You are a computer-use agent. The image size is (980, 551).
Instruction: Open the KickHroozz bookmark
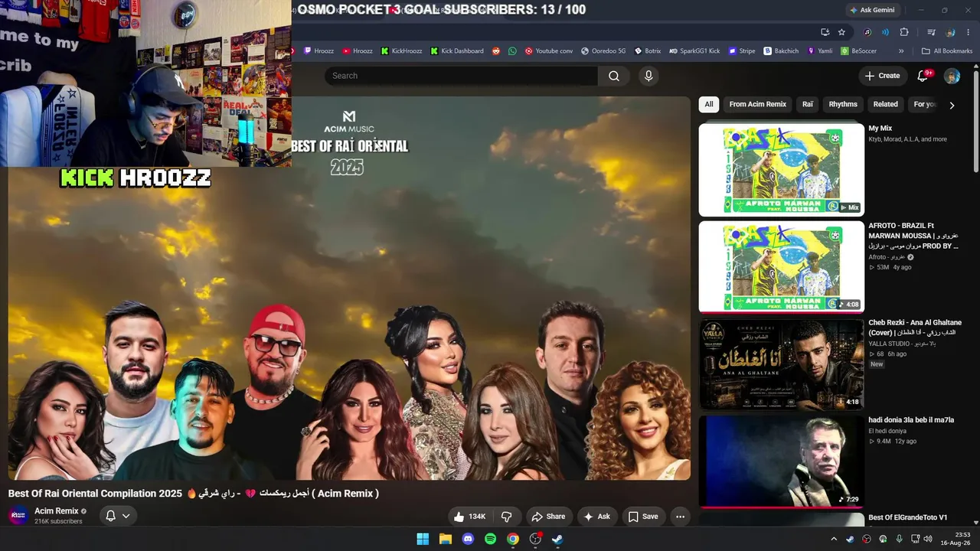pyautogui.click(x=402, y=51)
